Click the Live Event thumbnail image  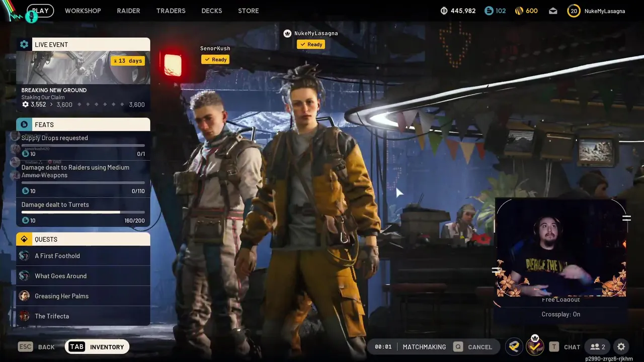coord(83,67)
